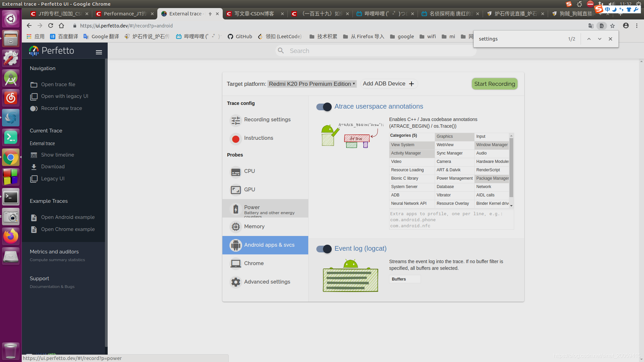Open Target platform device dropdown

[312, 84]
